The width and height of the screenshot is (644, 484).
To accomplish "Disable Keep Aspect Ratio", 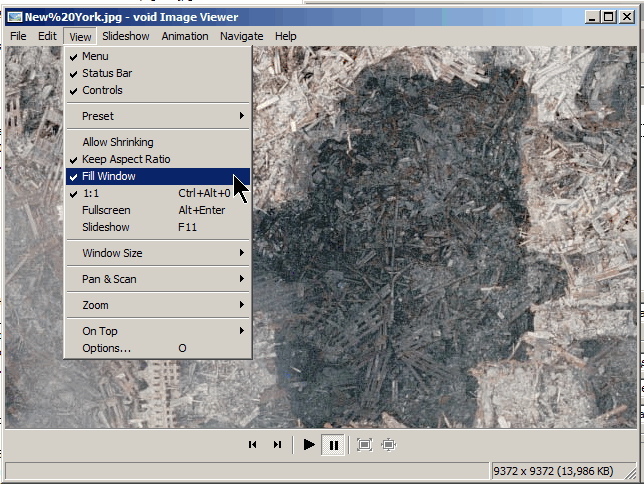I will pos(126,159).
